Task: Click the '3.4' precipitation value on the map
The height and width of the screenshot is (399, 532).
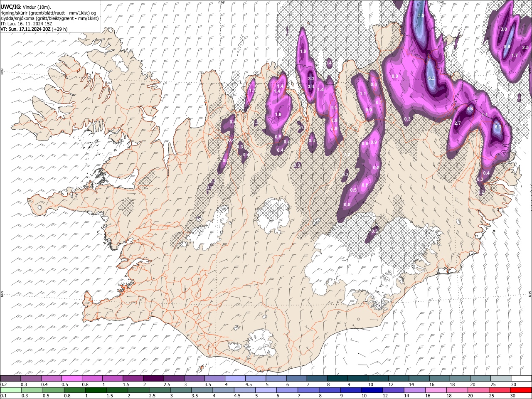Action: pos(311,86)
